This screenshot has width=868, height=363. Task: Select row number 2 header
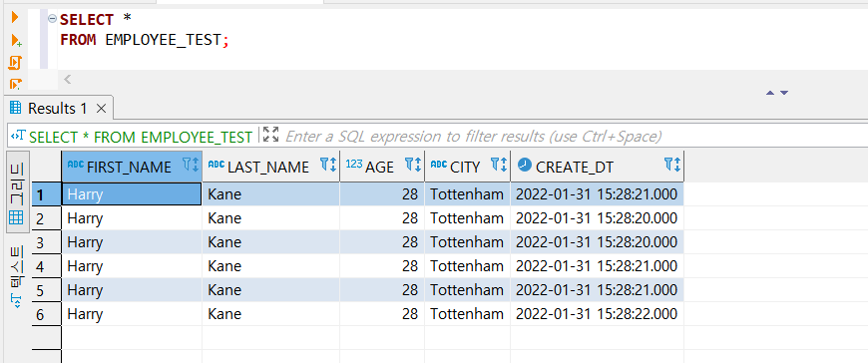47,218
